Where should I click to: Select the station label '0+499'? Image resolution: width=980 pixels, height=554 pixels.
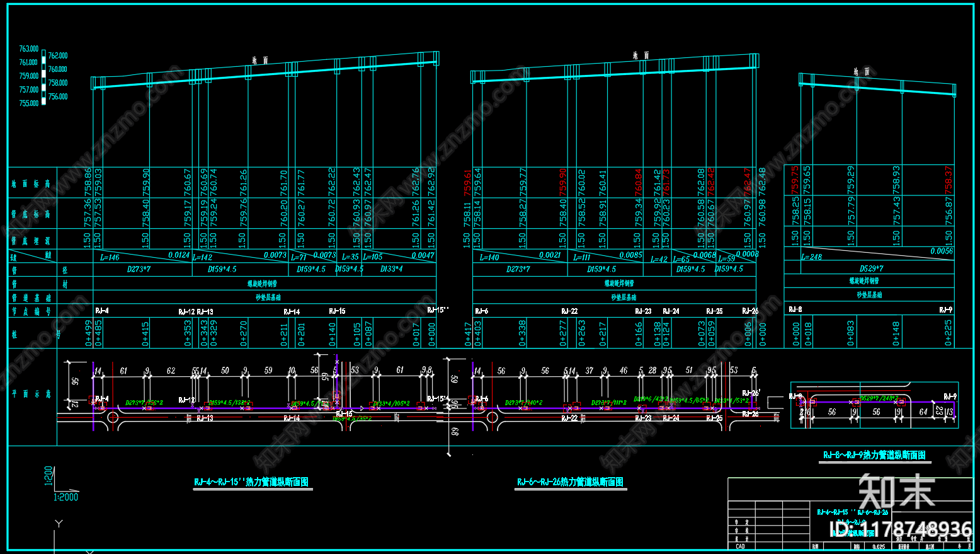[x=88, y=333]
